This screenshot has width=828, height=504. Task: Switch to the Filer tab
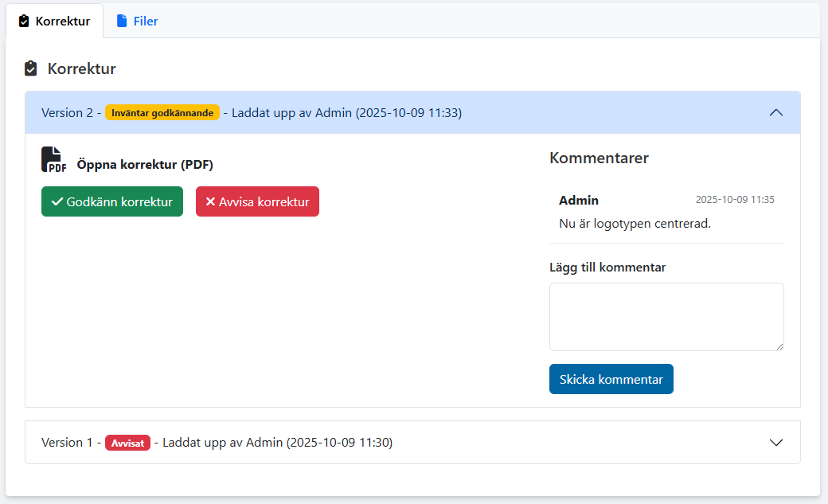145,21
